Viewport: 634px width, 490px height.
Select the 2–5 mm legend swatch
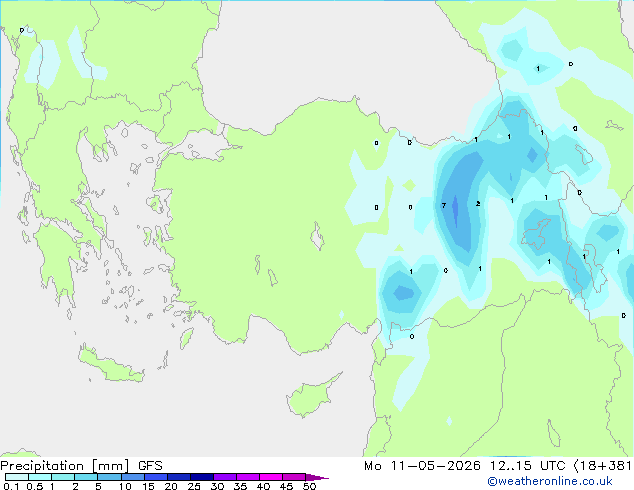86,477
